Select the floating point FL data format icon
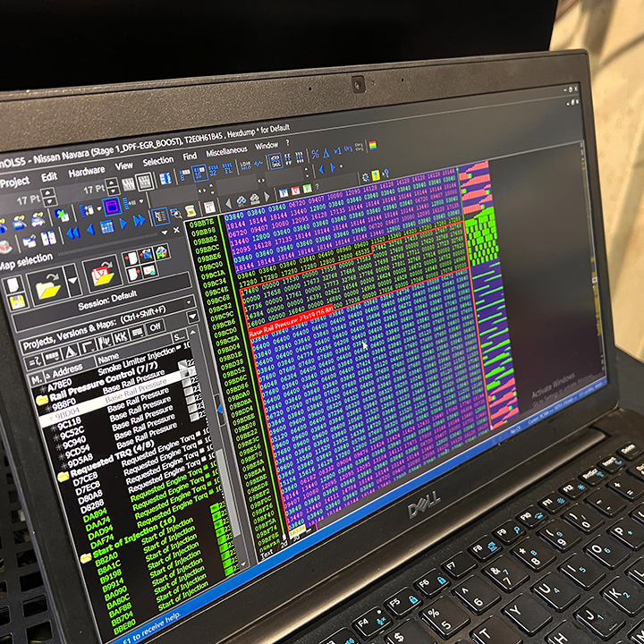The height and width of the screenshot is (644, 644). click(x=227, y=168)
